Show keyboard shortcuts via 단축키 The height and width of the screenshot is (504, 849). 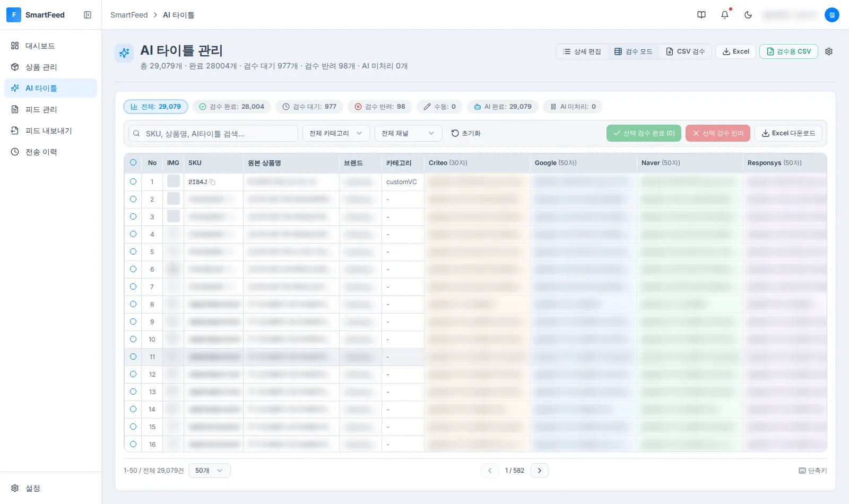tap(813, 471)
